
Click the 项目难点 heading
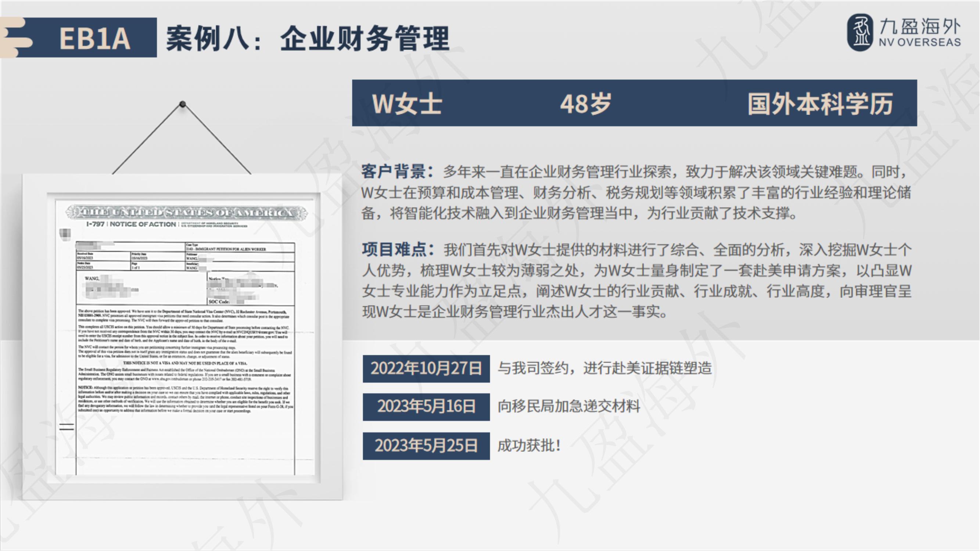pyautogui.click(x=398, y=249)
